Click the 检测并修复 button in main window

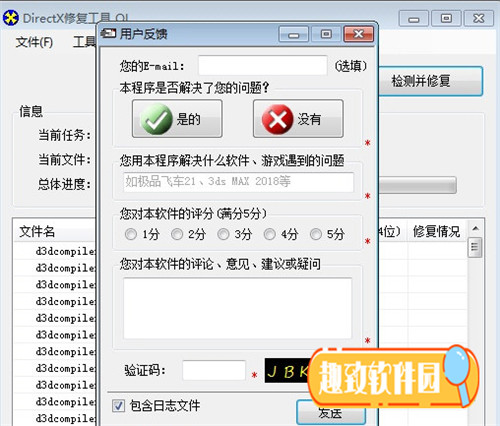pyautogui.click(x=430, y=81)
